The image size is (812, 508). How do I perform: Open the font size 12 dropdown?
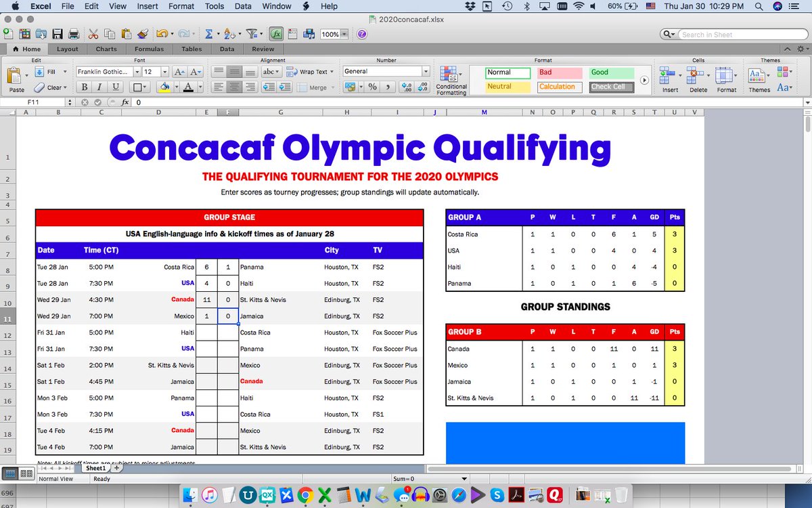tap(164, 72)
